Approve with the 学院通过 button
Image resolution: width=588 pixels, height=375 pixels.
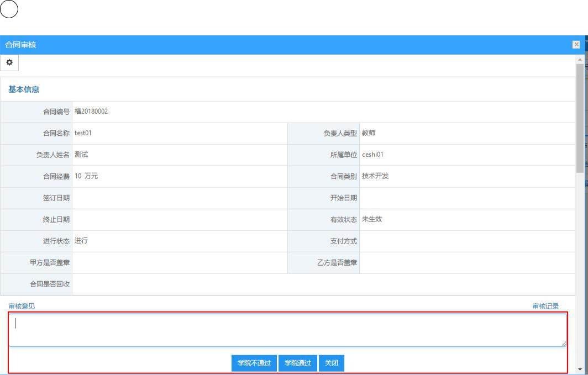298,363
